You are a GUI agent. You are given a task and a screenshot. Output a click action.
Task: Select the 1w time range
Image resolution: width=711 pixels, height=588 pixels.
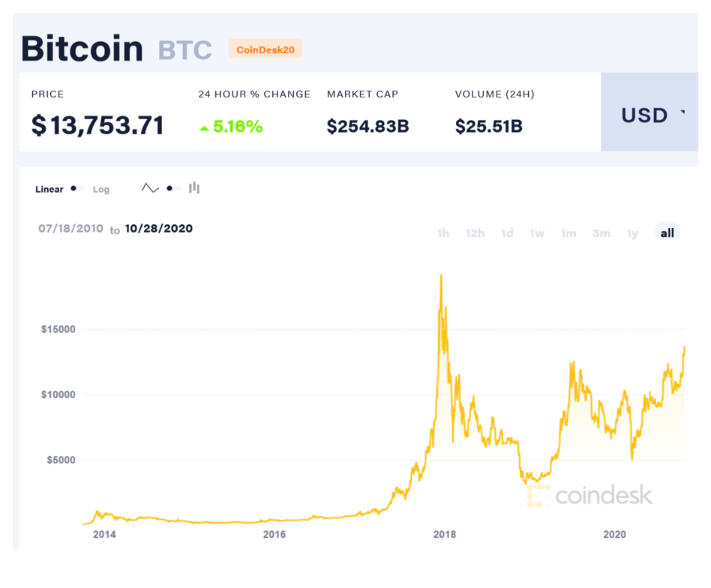pos(537,233)
